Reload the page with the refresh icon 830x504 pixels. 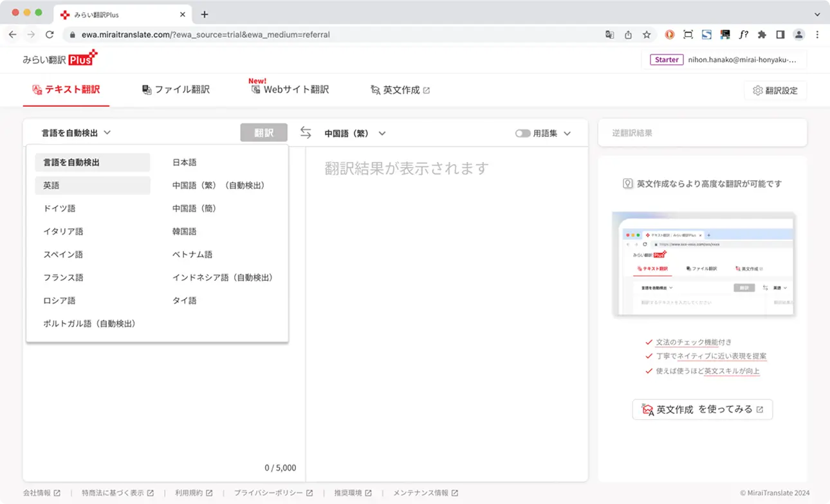tap(50, 35)
